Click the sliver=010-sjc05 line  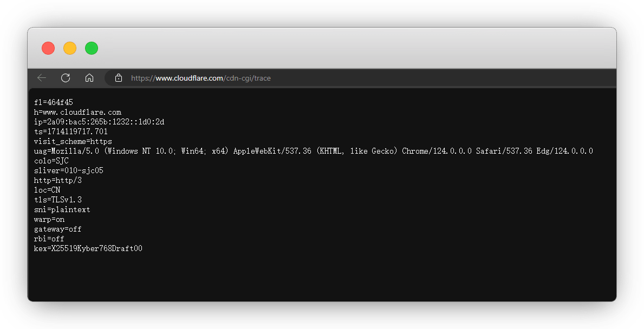68,170
